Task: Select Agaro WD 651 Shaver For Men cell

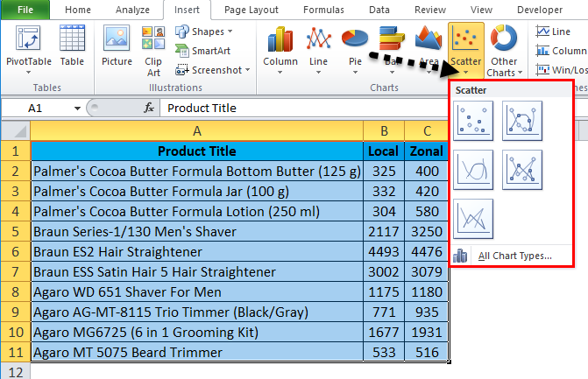Action: point(197,291)
